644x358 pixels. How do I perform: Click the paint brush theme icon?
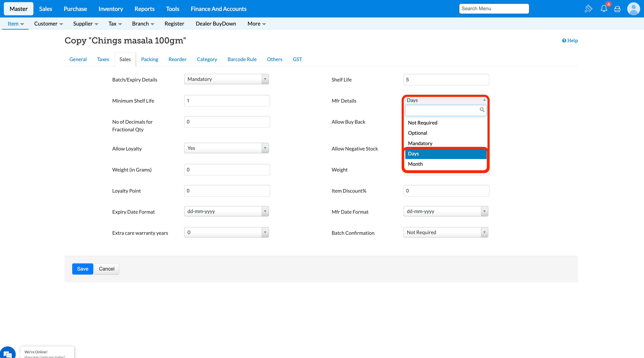[x=588, y=9]
